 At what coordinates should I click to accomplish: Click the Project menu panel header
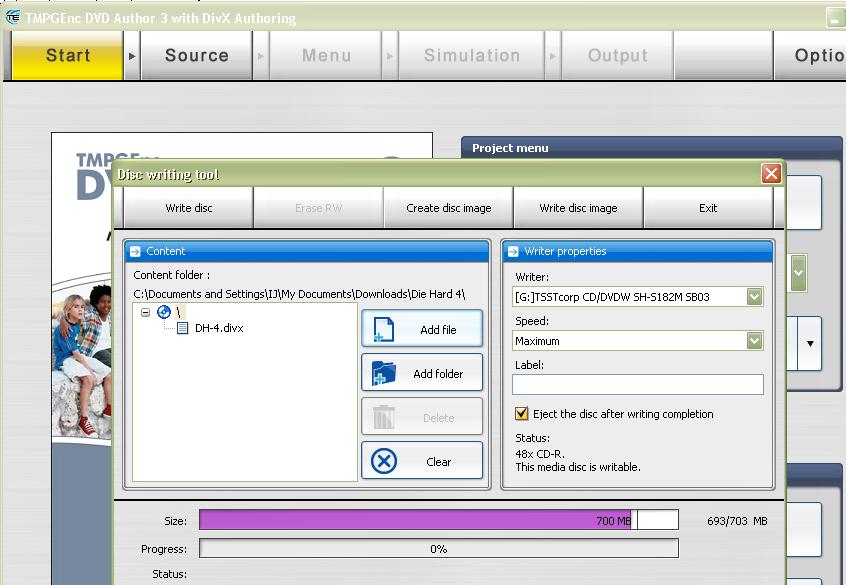651,147
